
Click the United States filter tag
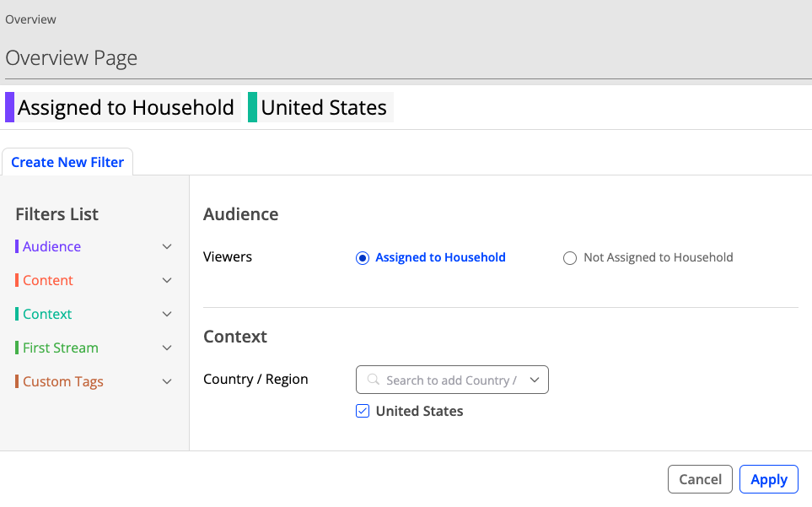coord(320,107)
